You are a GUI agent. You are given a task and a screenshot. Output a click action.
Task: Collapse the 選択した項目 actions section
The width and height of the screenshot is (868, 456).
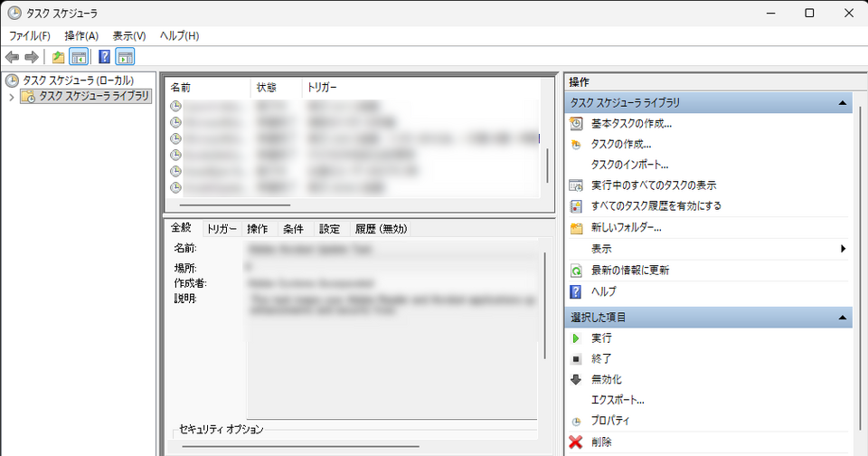click(x=843, y=318)
